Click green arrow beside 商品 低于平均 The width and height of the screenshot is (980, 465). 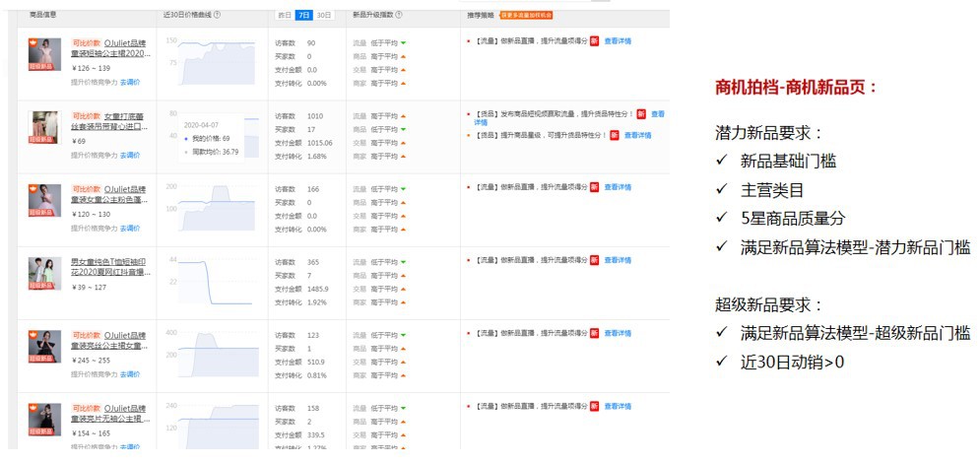pos(403,129)
